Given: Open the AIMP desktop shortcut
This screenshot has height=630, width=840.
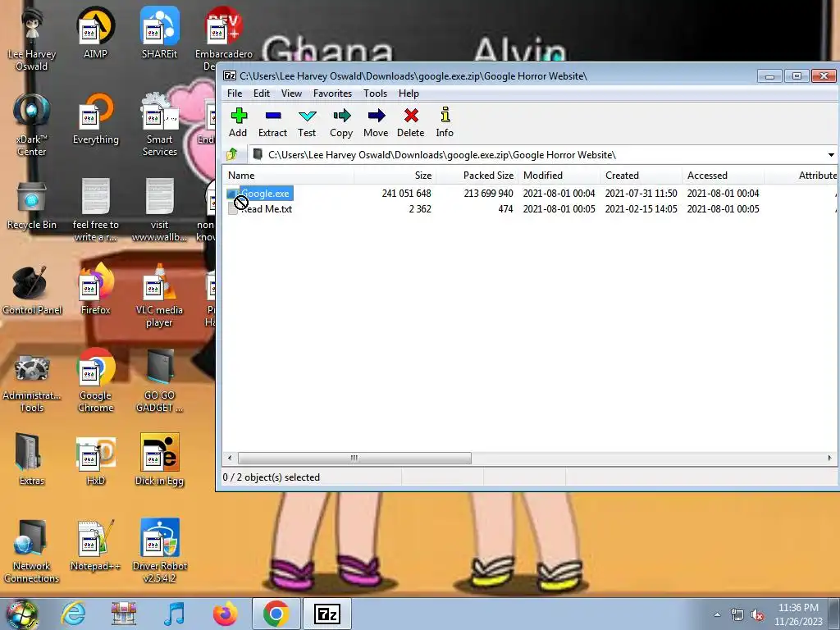Looking at the screenshot, I should click(x=95, y=33).
